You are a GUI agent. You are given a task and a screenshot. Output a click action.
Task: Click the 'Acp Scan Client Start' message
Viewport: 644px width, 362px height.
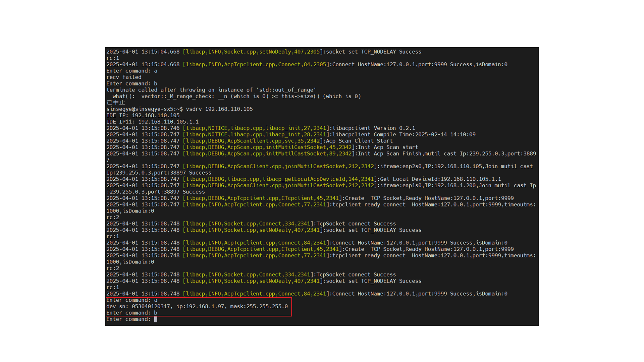[359, 141]
